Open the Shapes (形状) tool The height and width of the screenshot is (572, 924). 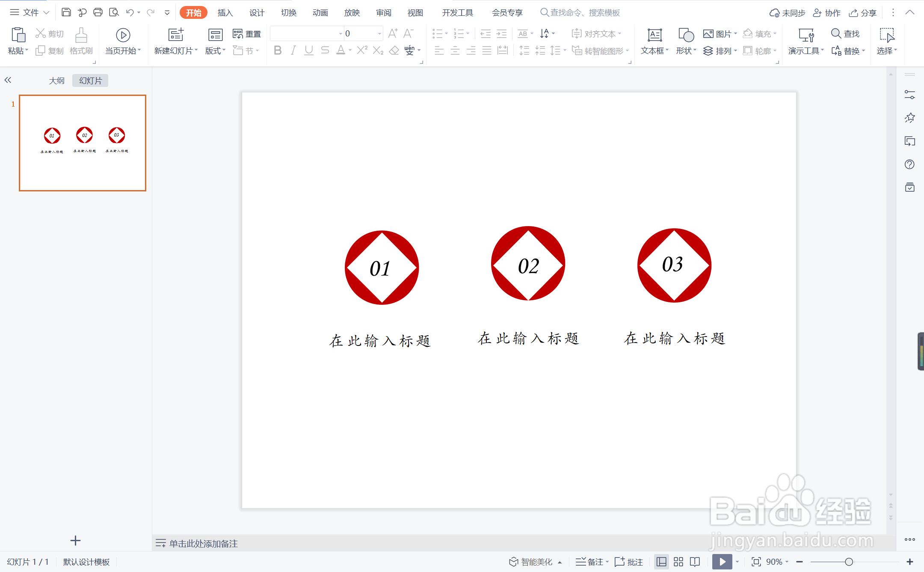(686, 35)
